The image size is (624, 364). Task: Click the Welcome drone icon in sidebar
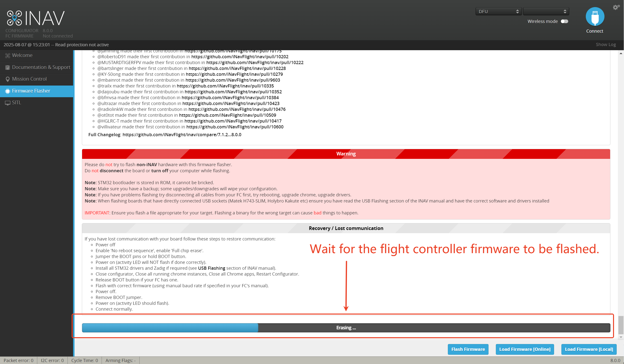(8, 56)
